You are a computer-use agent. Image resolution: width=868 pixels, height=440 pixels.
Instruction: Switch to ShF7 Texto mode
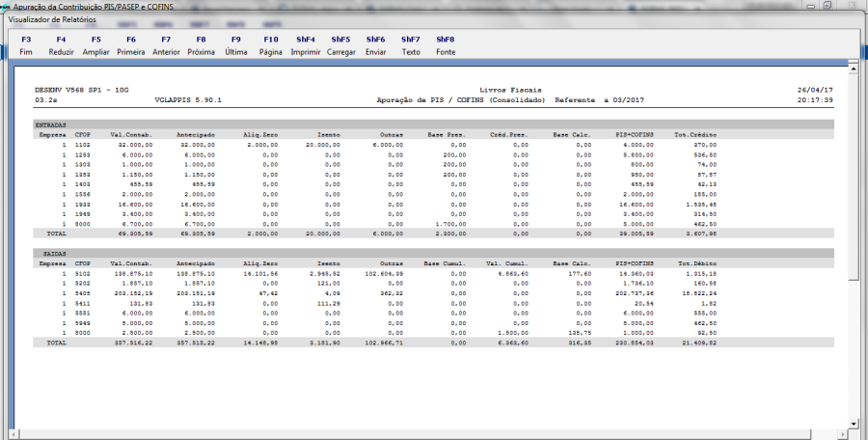411,46
